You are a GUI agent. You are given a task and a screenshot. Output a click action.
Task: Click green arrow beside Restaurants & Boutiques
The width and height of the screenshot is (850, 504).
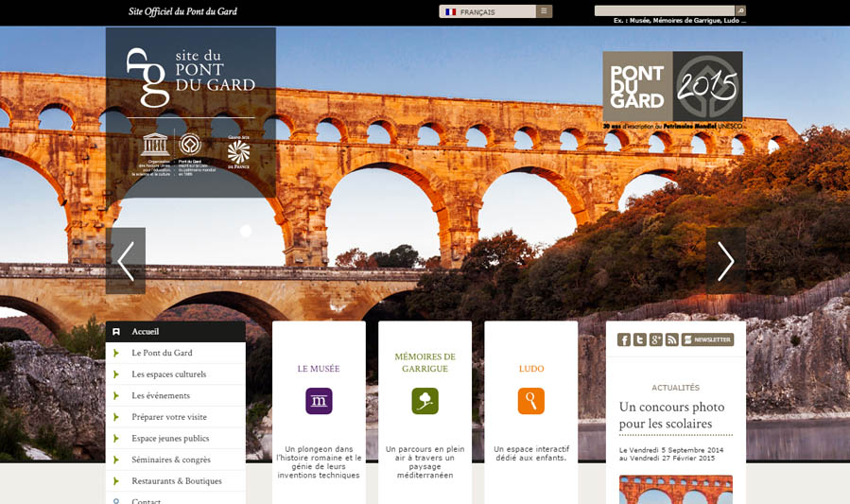coord(116,481)
